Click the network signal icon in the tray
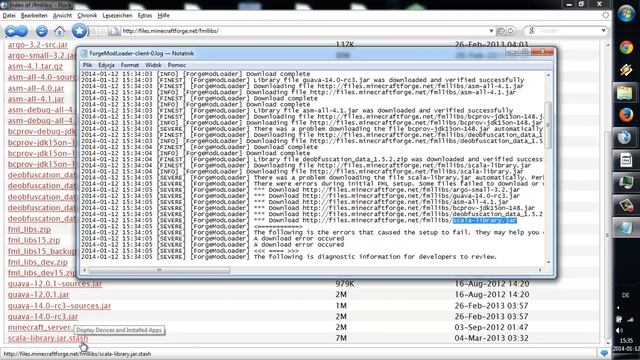The width and height of the screenshot is (640, 360). pos(630,320)
